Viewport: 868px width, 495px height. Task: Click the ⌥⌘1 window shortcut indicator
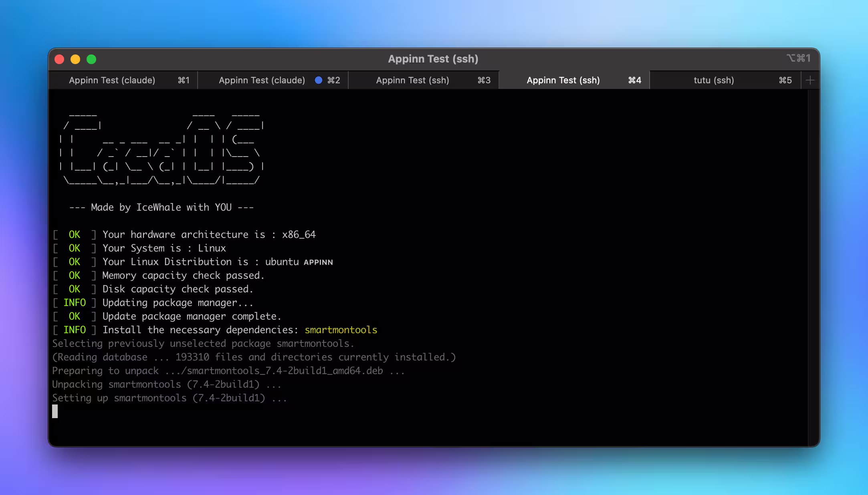pos(798,58)
